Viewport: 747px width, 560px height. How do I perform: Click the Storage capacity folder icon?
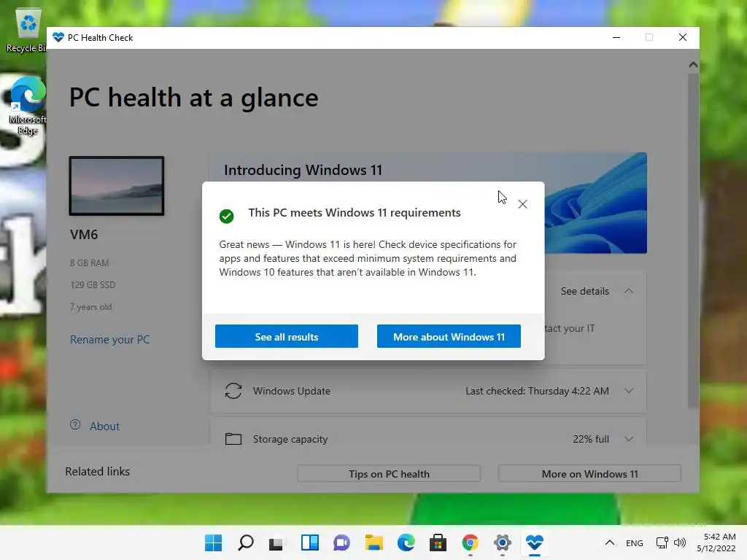[x=233, y=438]
